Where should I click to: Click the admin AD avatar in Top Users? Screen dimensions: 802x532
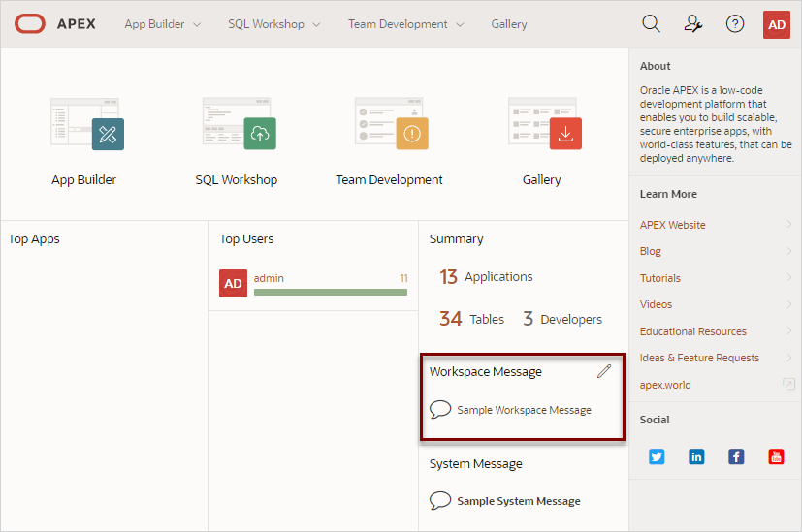(x=234, y=283)
